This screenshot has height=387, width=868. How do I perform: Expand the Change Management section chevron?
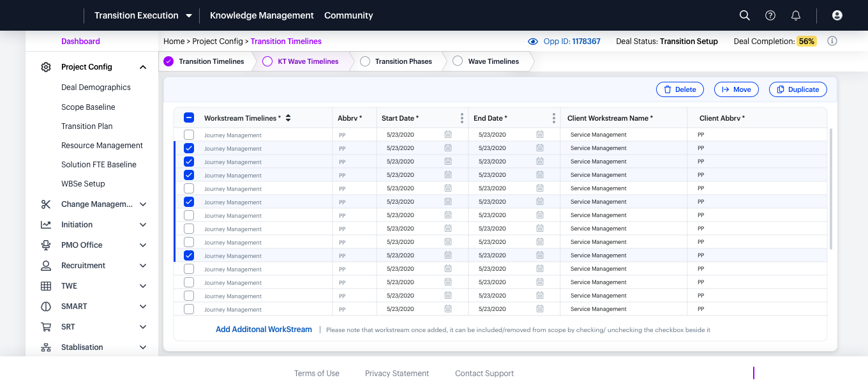143,204
